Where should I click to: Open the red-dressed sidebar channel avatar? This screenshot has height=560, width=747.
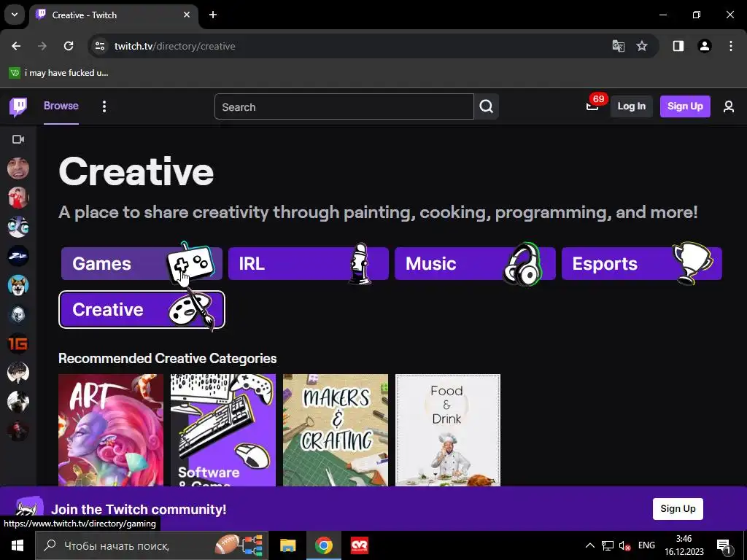(18, 198)
